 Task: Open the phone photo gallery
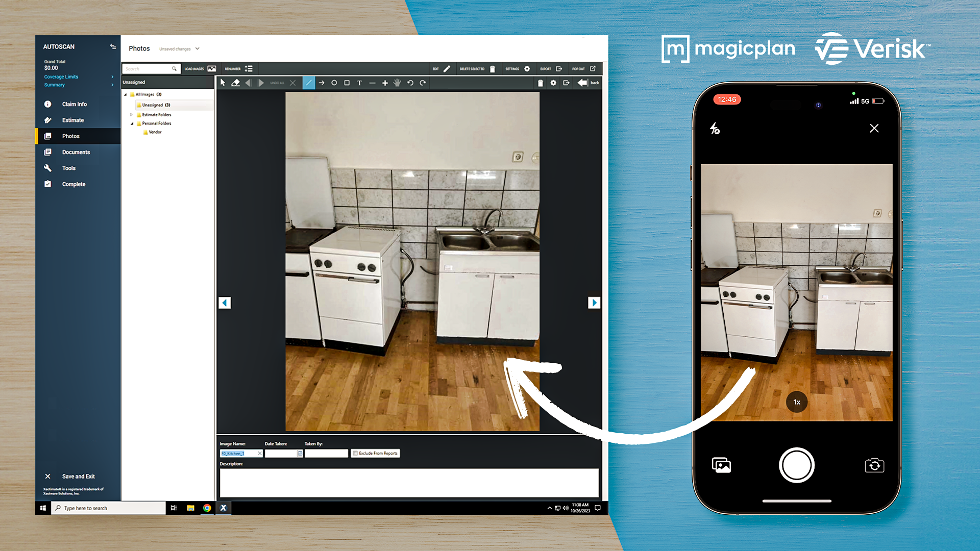coord(721,465)
